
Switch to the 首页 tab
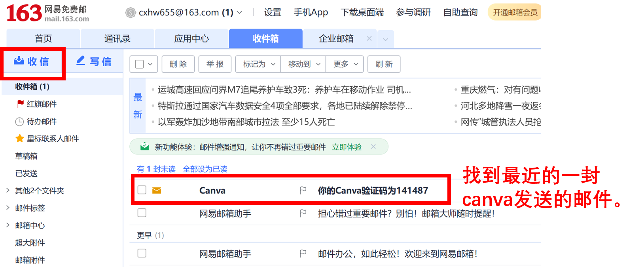[43, 39]
